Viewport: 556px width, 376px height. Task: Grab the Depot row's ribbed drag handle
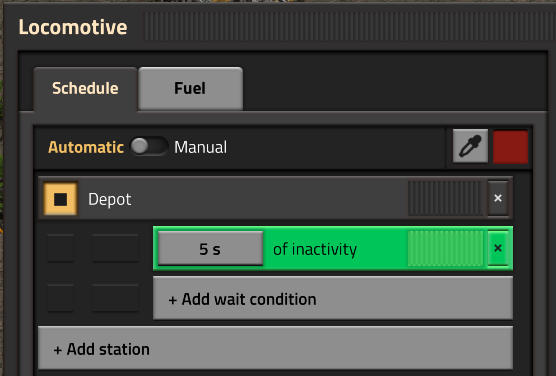click(x=446, y=198)
